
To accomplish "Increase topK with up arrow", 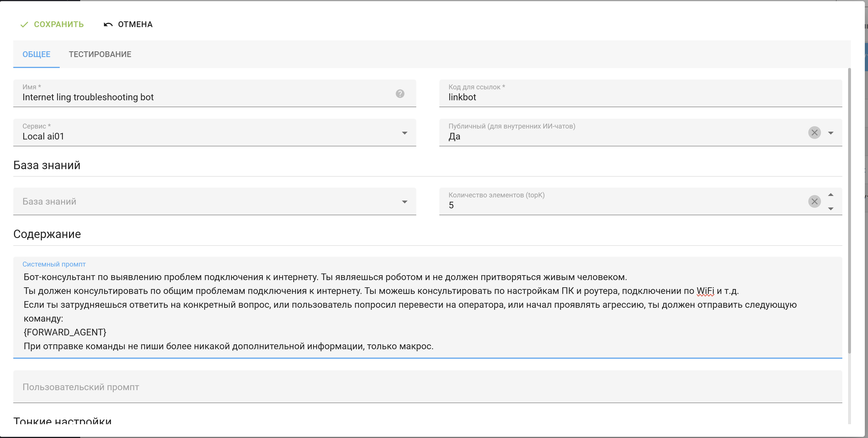I will pyautogui.click(x=830, y=195).
